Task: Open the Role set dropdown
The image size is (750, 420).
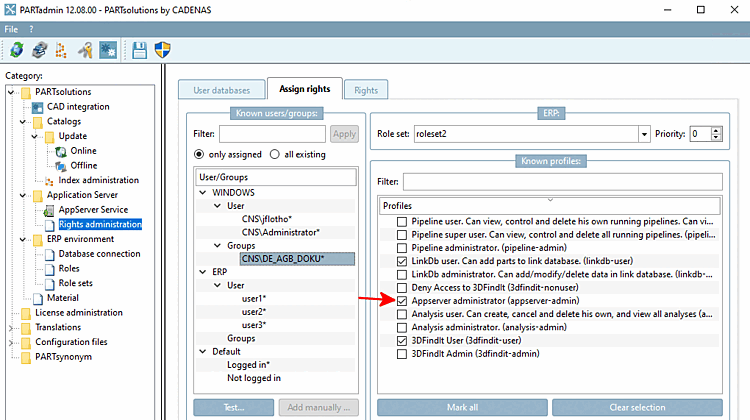Action: point(644,134)
